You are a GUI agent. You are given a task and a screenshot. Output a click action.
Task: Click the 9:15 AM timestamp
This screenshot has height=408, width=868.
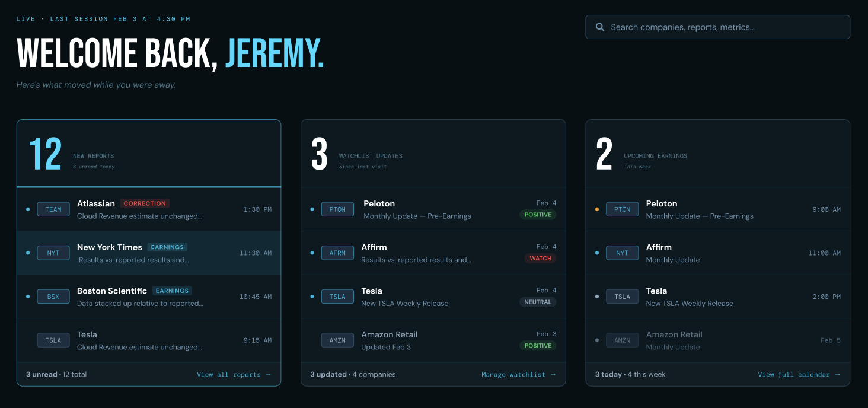pyautogui.click(x=258, y=340)
